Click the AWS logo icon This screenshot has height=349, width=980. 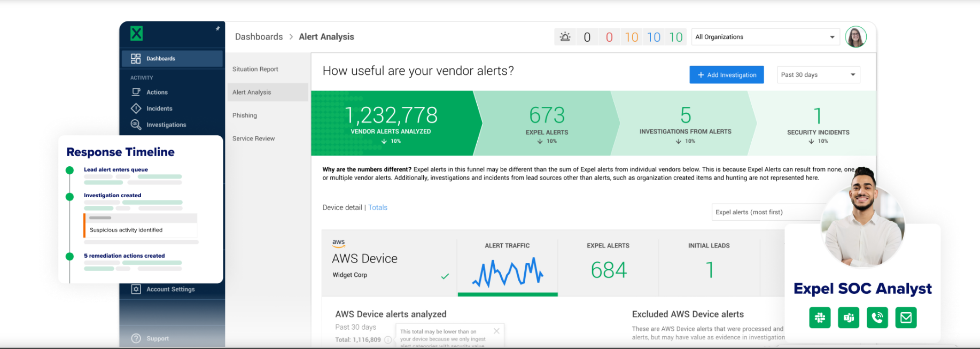[339, 243]
